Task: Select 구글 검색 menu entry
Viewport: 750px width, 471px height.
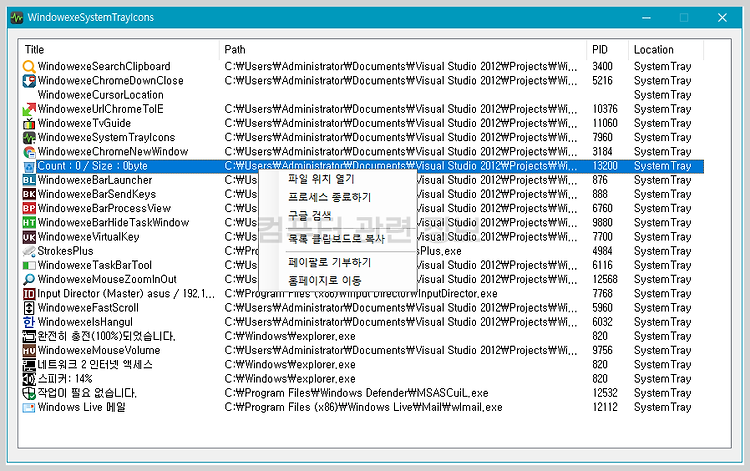Action: click(x=309, y=215)
